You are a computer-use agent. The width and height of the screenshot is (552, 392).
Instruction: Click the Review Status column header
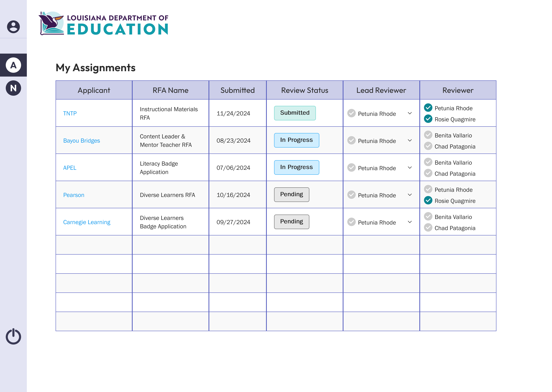305,90
